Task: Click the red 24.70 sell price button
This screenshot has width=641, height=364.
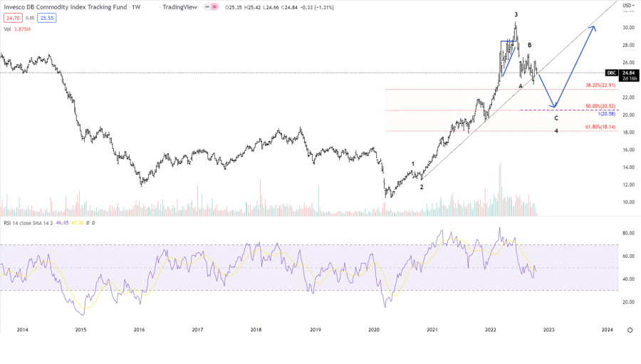Action: click(13, 18)
